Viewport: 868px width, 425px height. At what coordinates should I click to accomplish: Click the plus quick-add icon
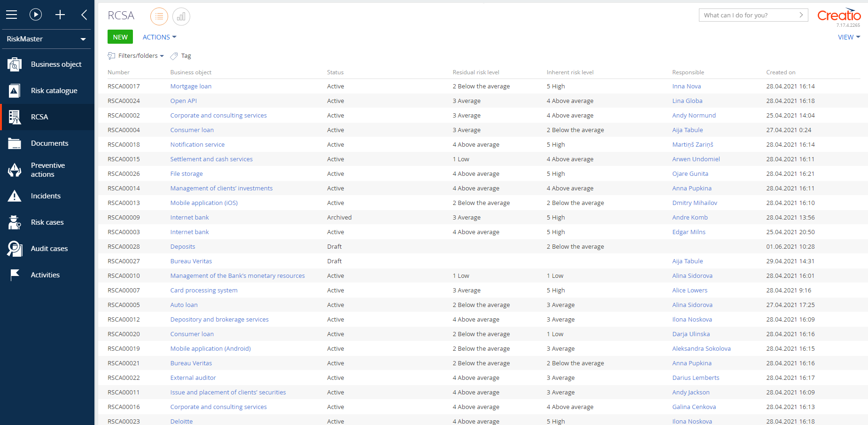point(60,15)
